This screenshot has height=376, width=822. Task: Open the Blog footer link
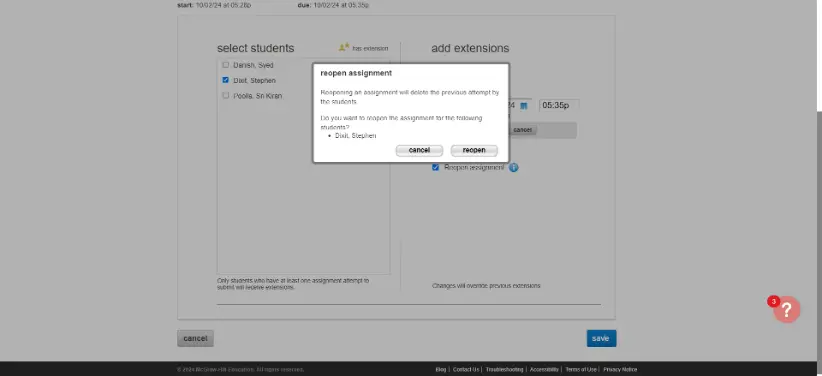440,370
